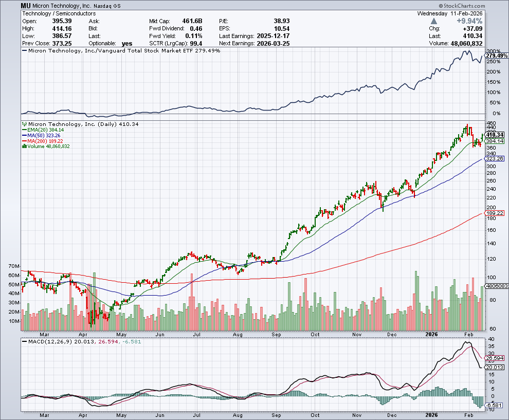The width and height of the screenshot is (509, 420).
Task: Click the candlestick icon before Micron Technology (Daily)
Action: (24, 124)
